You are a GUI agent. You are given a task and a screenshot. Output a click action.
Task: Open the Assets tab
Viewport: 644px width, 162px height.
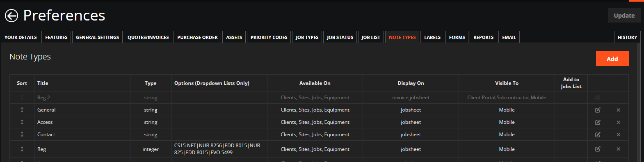[234, 37]
